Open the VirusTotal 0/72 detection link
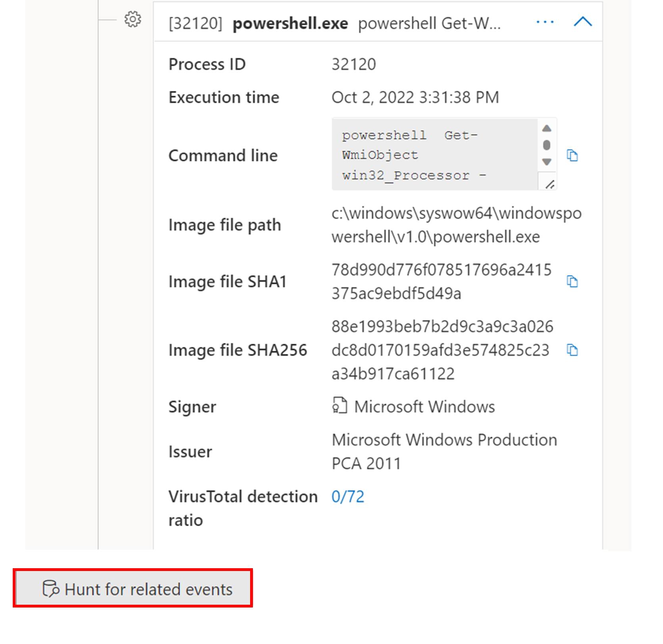 tap(348, 496)
